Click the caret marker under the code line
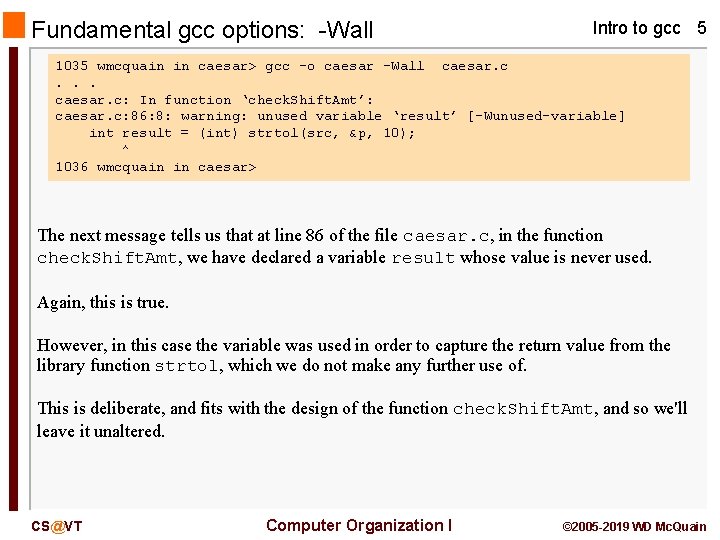Image resolution: width=720 pixels, height=540 pixels. [125, 149]
